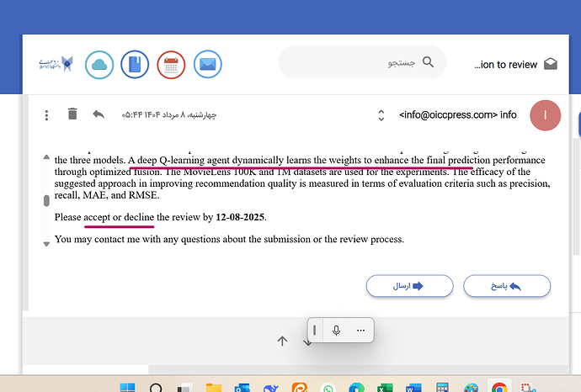Viewport: 581px width, 392px height.
Task: Click sender address info@oiccpress.com
Action: point(448,115)
